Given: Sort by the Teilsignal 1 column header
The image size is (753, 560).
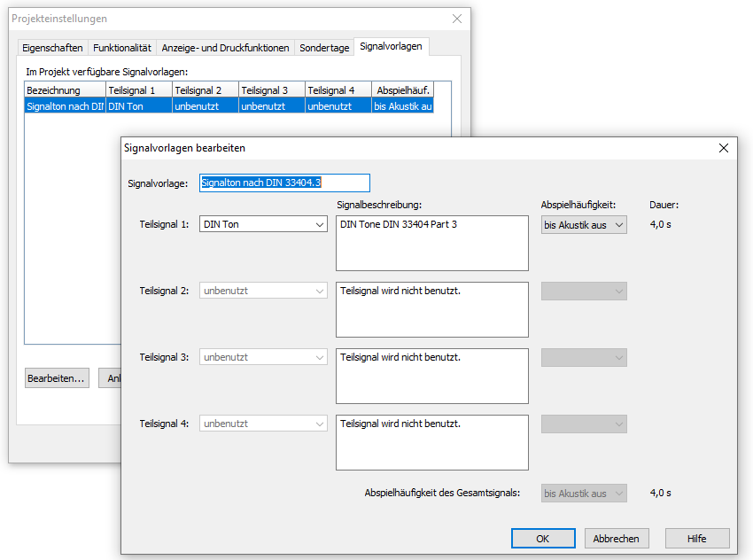Looking at the screenshot, I should click(x=138, y=90).
